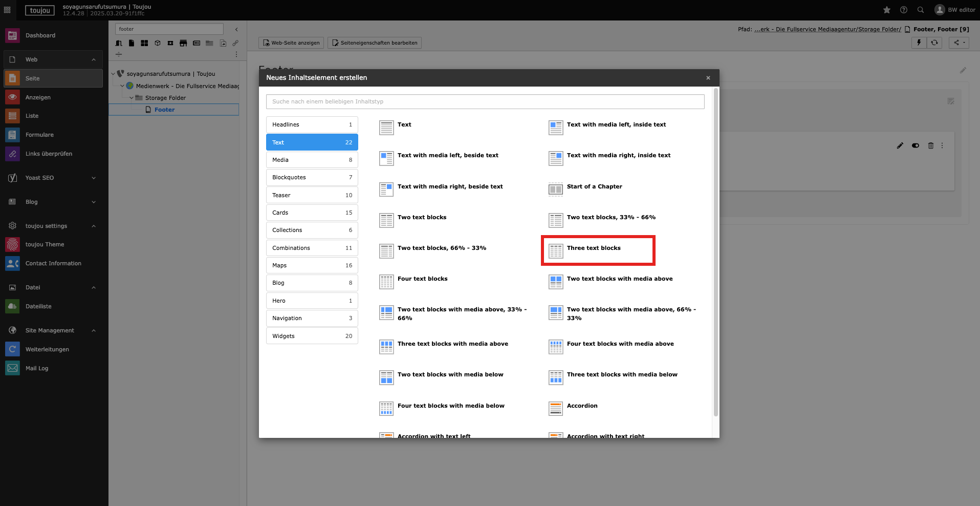Image resolution: width=980 pixels, height=506 pixels.
Task: Choose the Three text blocks content element
Action: 594,248
